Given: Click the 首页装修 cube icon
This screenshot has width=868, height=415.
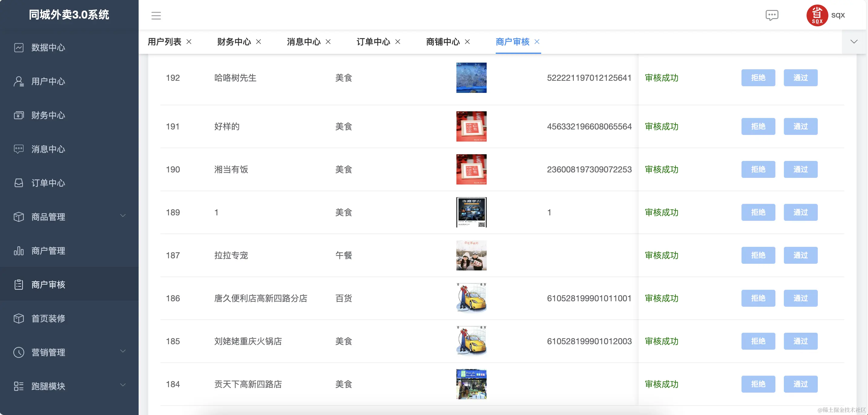Looking at the screenshot, I should (19, 319).
